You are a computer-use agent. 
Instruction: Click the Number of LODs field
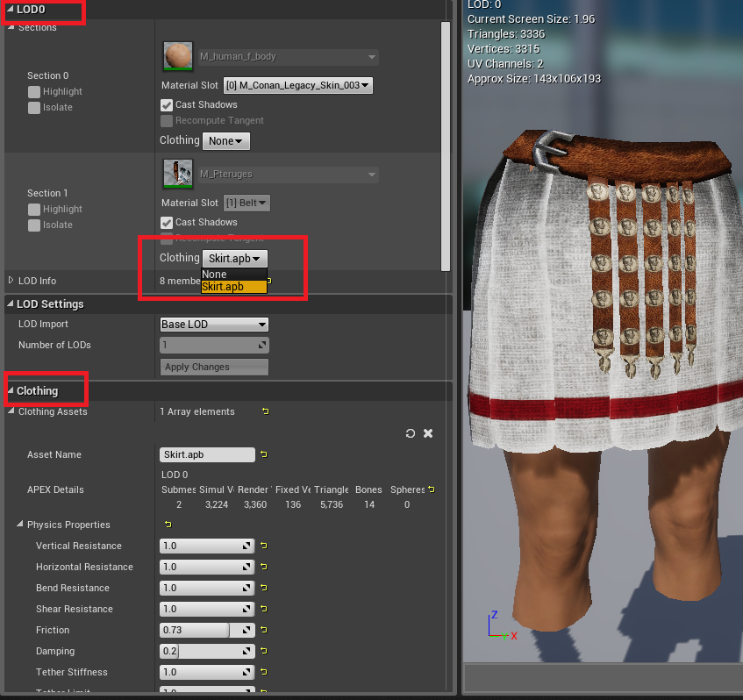point(214,345)
